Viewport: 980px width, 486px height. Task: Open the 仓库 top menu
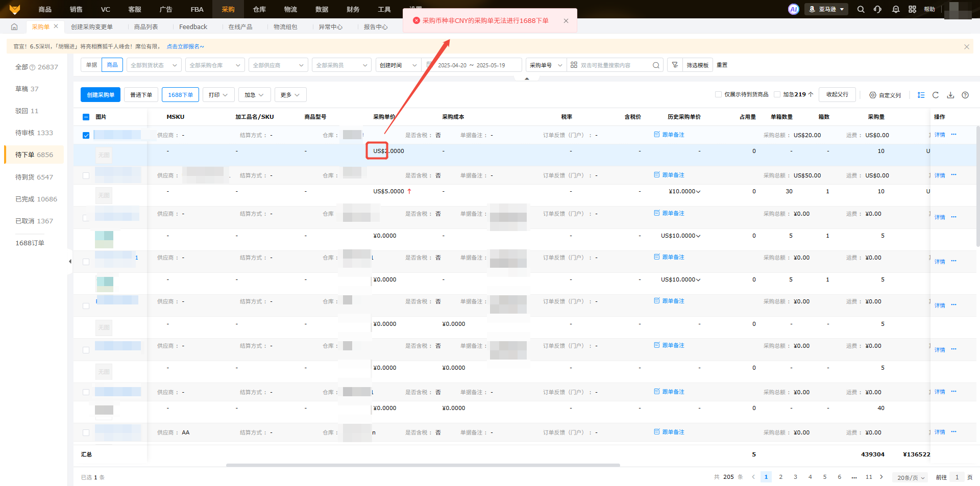(x=259, y=9)
